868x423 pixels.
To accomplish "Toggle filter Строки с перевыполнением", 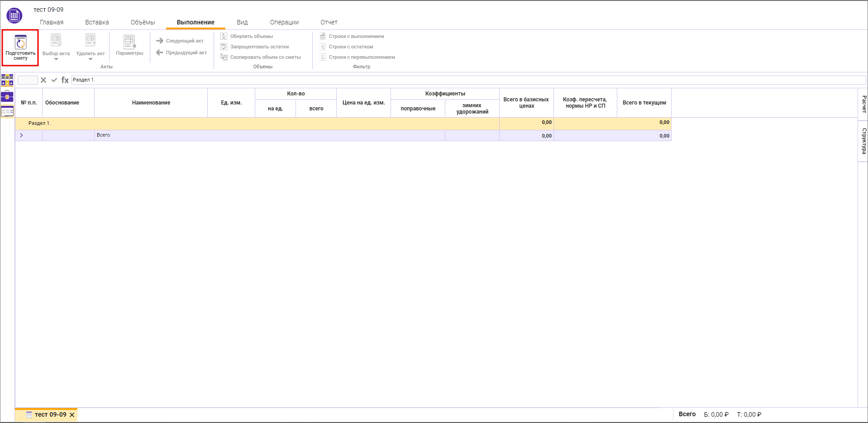I will coord(362,57).
